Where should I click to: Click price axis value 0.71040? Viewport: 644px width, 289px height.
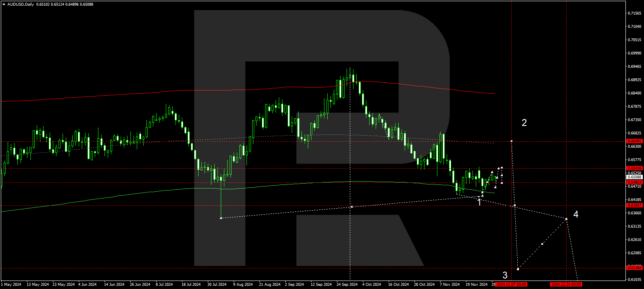634,27
